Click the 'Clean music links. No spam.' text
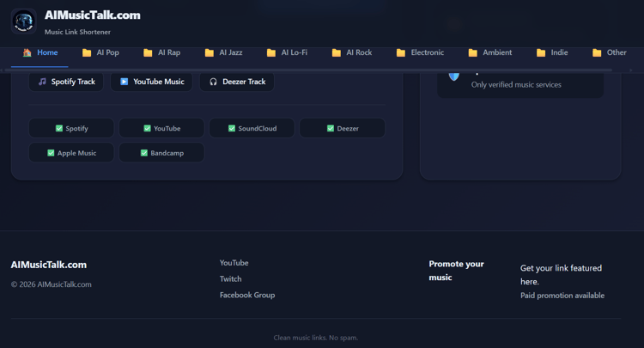644x348 pixels. (316, 338)
